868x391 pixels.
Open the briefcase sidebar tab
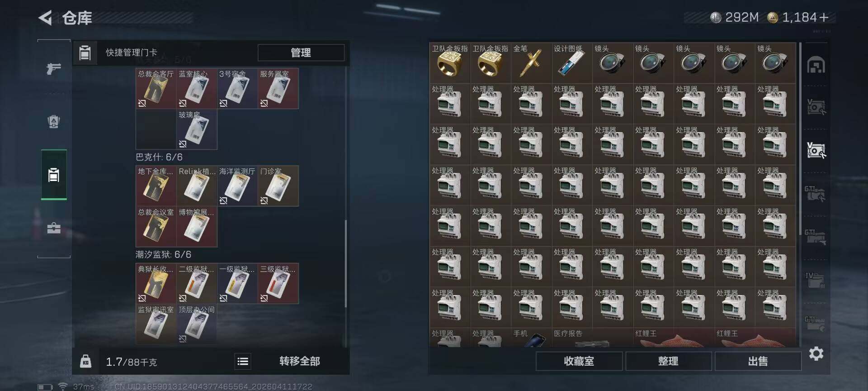coord(54,228)
